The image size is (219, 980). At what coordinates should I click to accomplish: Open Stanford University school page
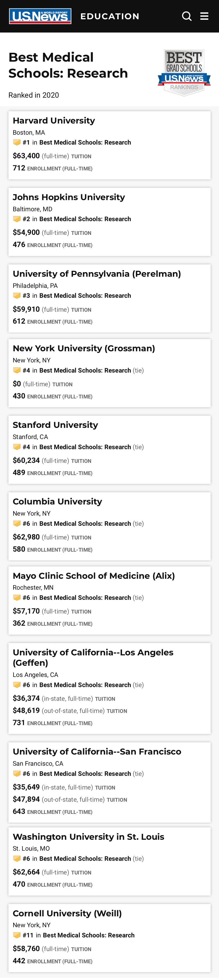pyautogui.click(x=55, y=425)
